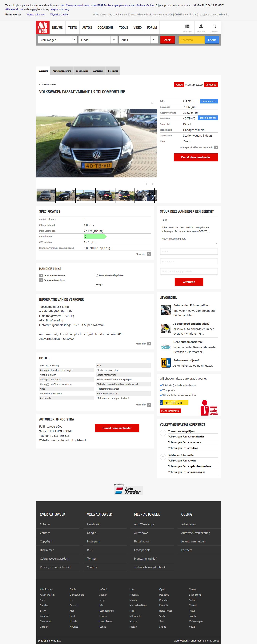The width and height of the screenshot is (257, 644).
Task: Click the blue Check button
Action: 212,40
